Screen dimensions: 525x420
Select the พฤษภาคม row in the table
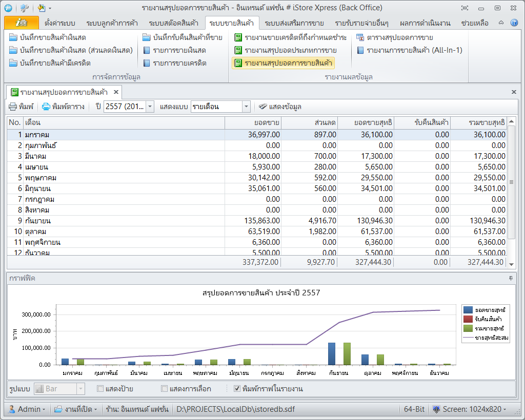[257, 178]
